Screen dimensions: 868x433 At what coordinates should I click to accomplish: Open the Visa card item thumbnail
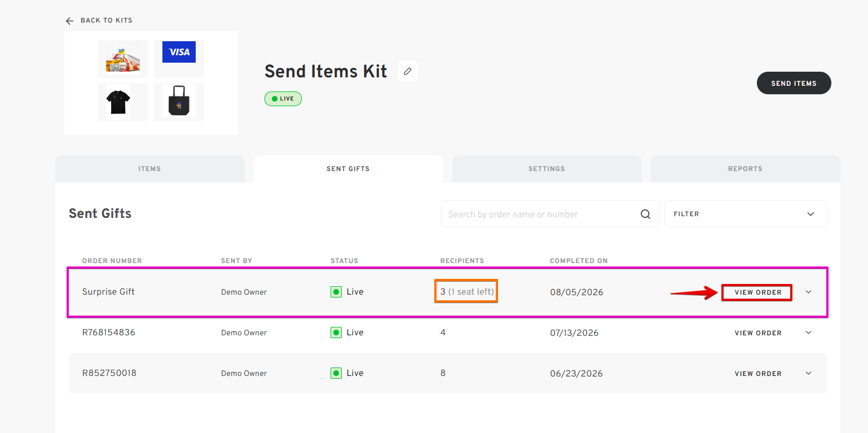[x=179, y=53]
